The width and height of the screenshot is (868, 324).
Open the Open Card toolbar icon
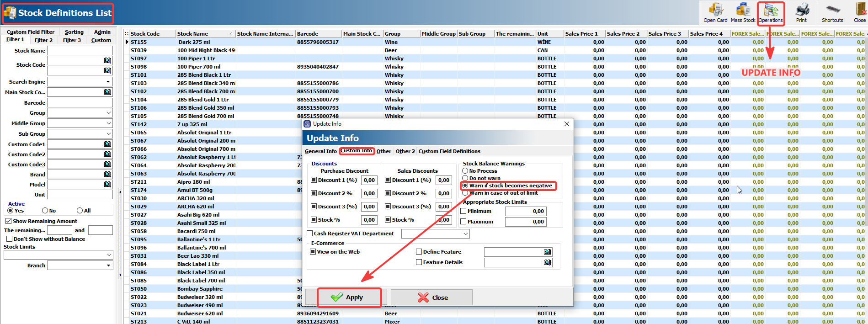(x=715, y=12)
